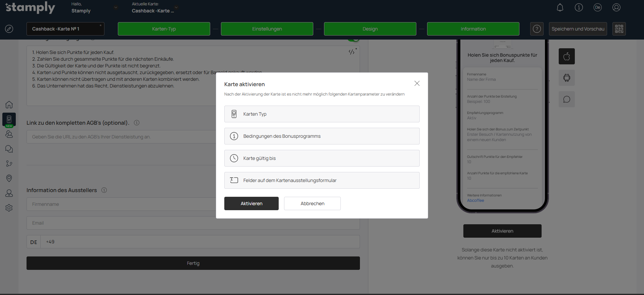
Task: Open the notifications bell icon
Action: point(560,8)
